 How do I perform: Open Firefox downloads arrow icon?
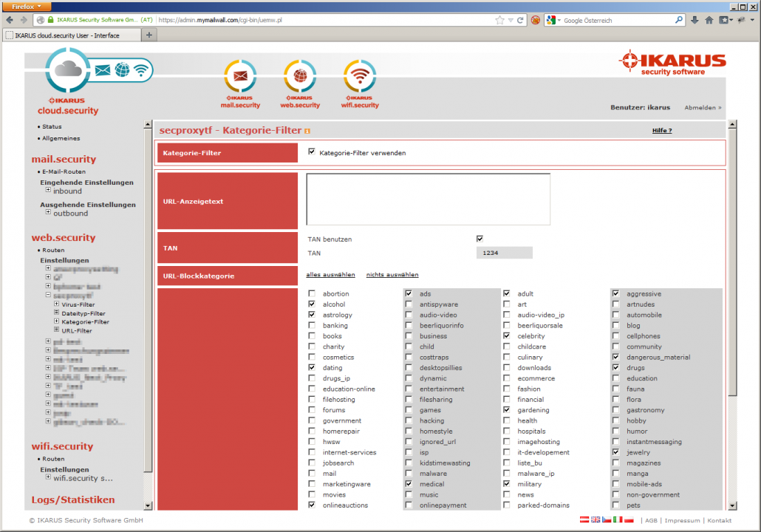[695, 20]
